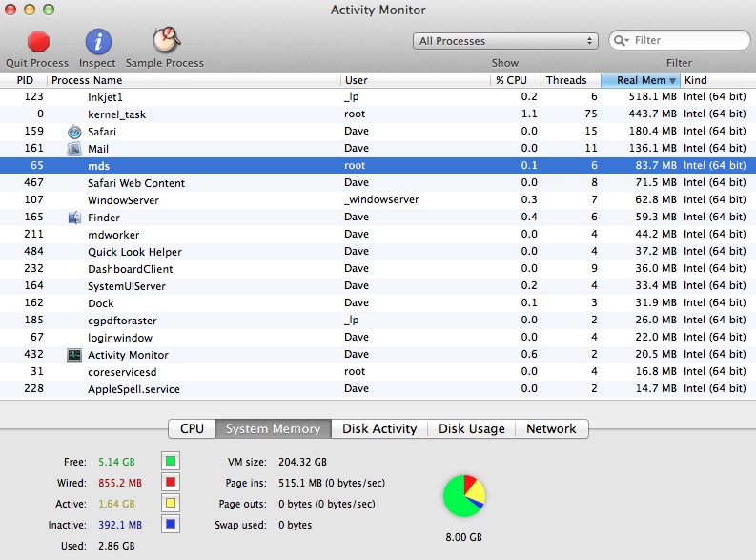Select the Safari compass icon in the list

[74, 132]
